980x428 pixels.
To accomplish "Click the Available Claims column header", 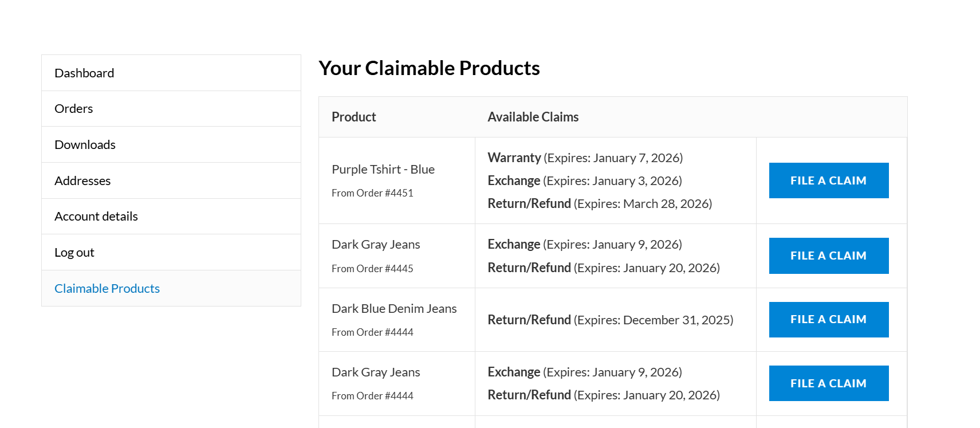I will 533,117.
